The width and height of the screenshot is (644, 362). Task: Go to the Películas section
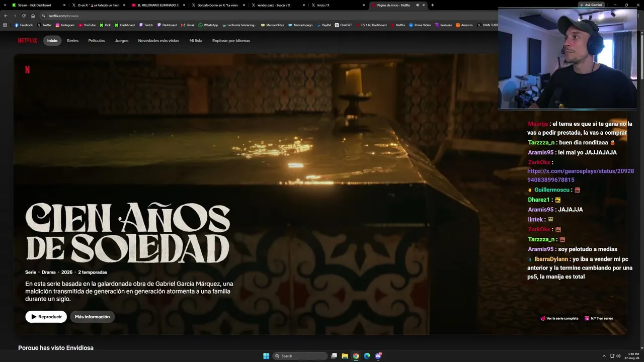[97, 41]
